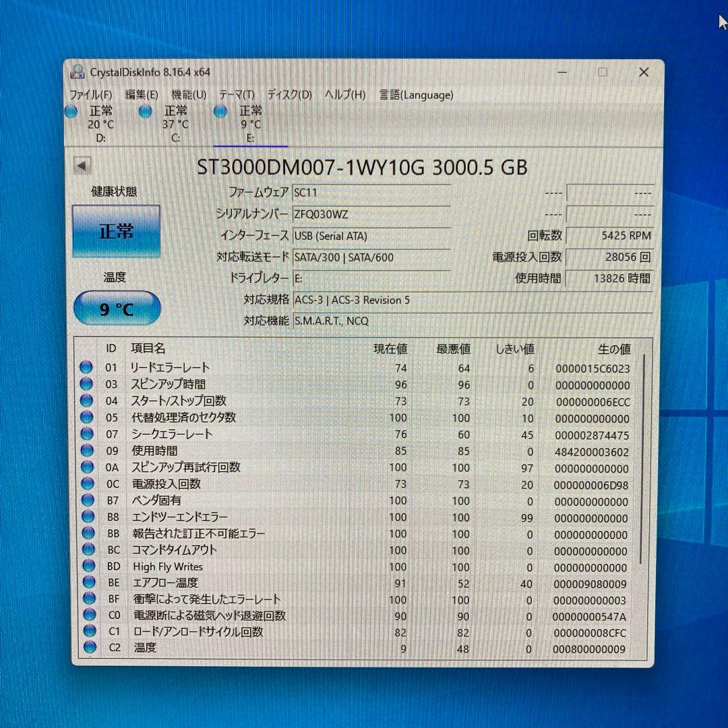Viewport: 728px width, 728px height.
Task: Click the 対応規格 field ACS-3 Revision 5
Action: coord(473,300)
